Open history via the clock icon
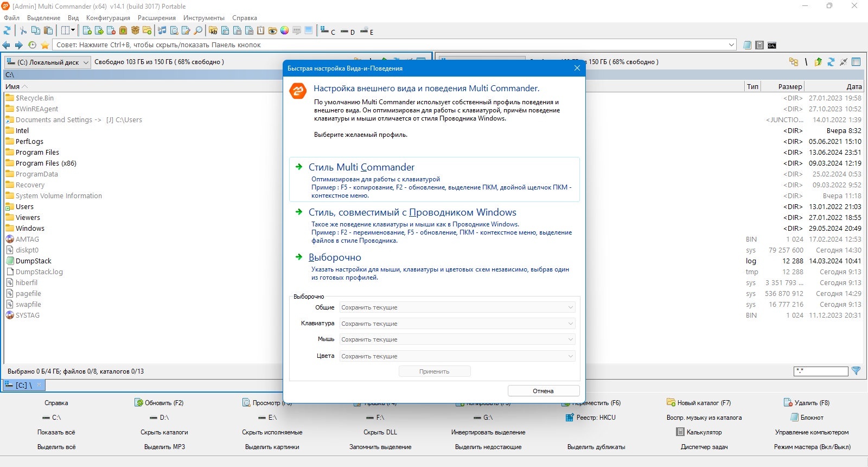Screen dimensions: 868x467 (x=32, y=45)
